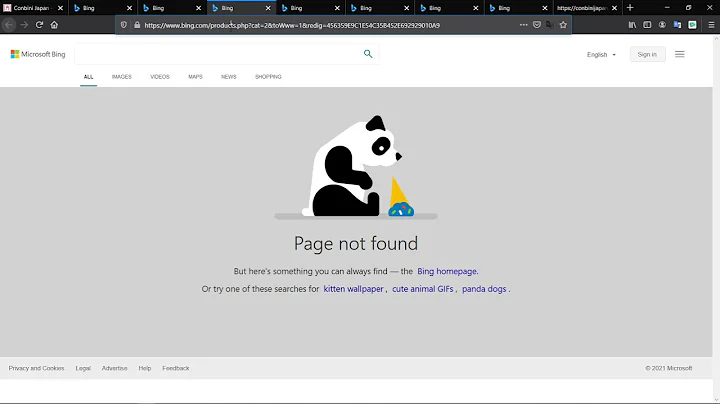720x404 pixels.
Task: Click the © 2021 Microsoft text
Action: pyautogui.click(x=669, y=368)
